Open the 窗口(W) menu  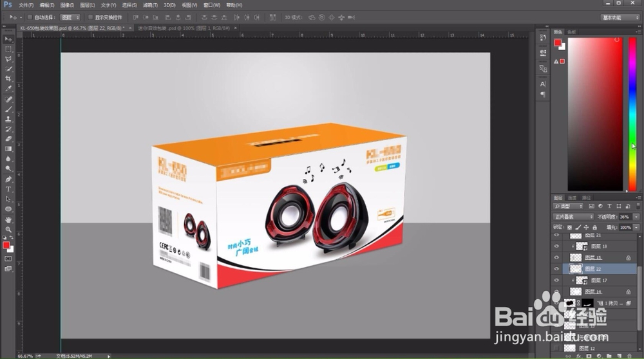coord(212,5)
